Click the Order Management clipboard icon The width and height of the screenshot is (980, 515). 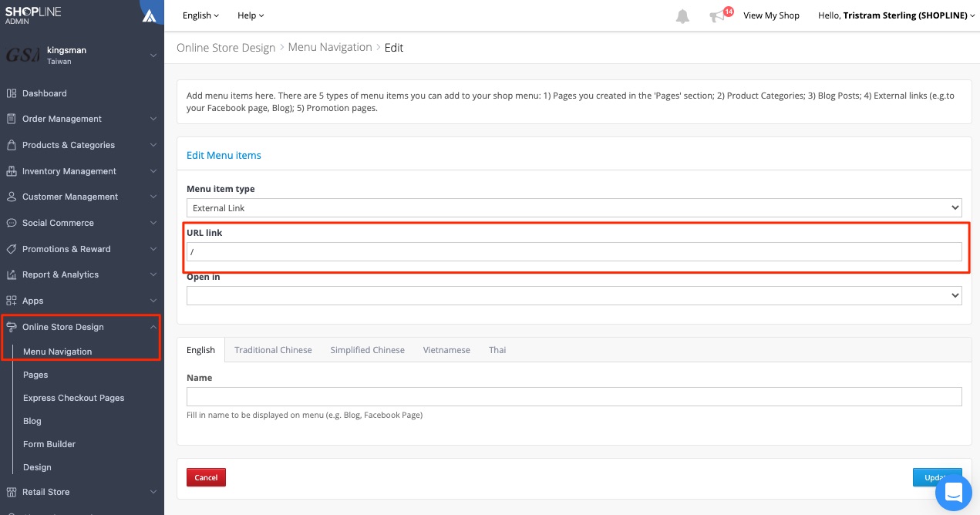pyautogui.click(x=12, y=119)
